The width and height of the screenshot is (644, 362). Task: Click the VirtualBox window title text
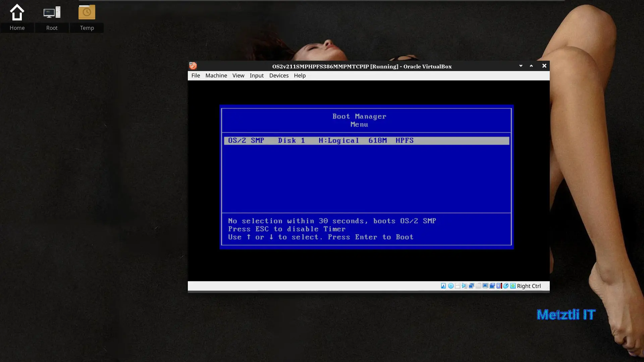362,66
